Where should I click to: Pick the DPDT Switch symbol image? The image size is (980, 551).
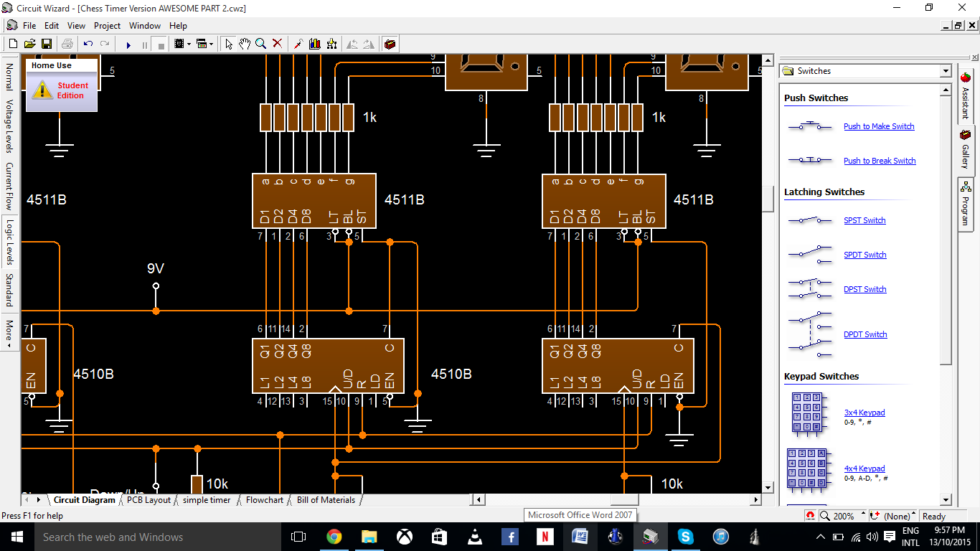811,334
